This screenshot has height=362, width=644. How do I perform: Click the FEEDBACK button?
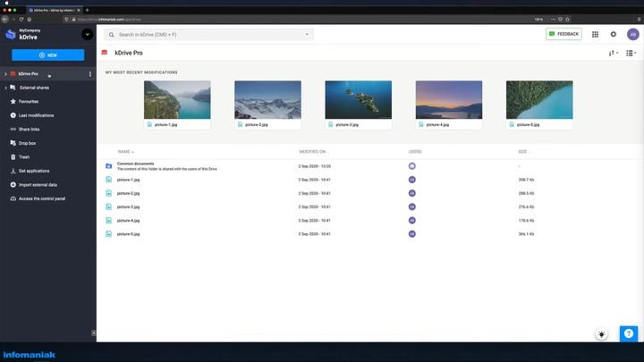tap(563, 34)
